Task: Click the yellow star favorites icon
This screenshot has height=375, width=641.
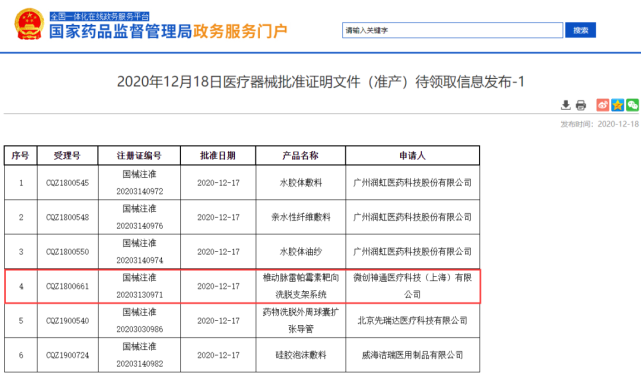Action: click(x=617, y=105)
